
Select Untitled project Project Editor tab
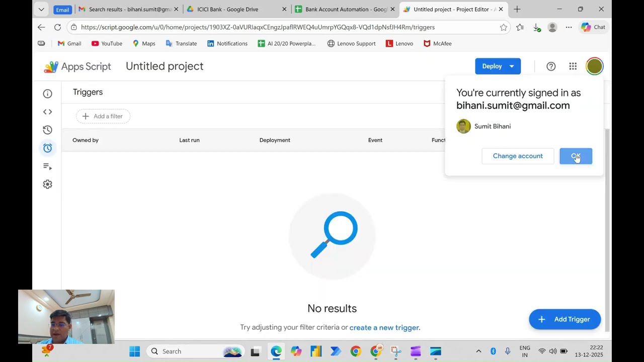point(453,10)
